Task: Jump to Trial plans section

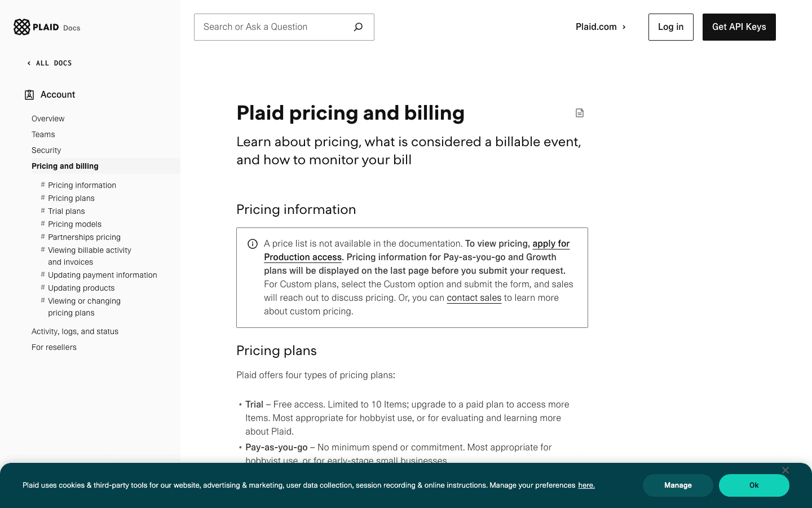Action: pos(67,211)
